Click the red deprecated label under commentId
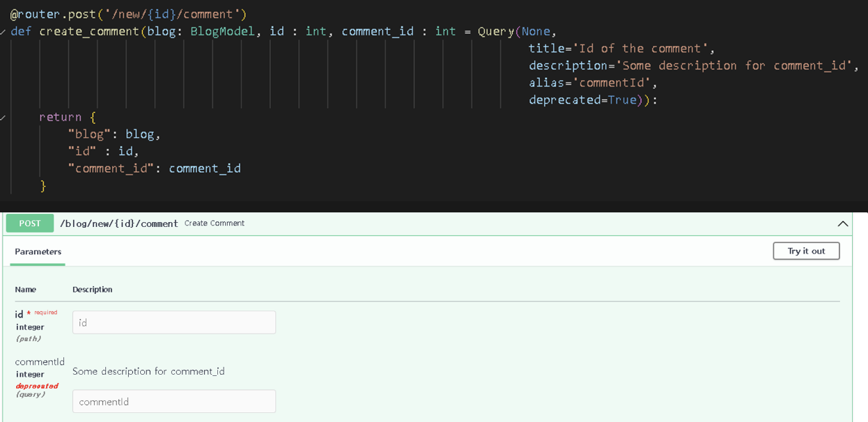This screenshot has height=422, width=868. click(x=36, y=386)
